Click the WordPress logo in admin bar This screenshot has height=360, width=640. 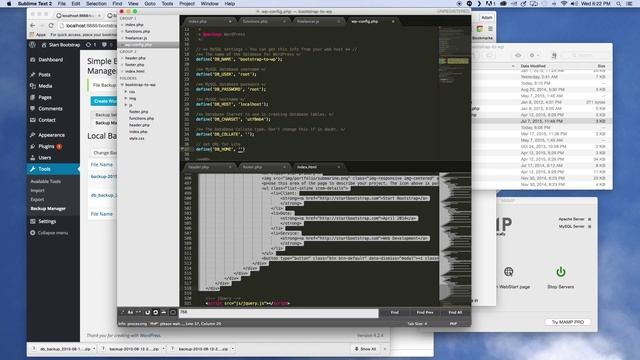(33, 44)
